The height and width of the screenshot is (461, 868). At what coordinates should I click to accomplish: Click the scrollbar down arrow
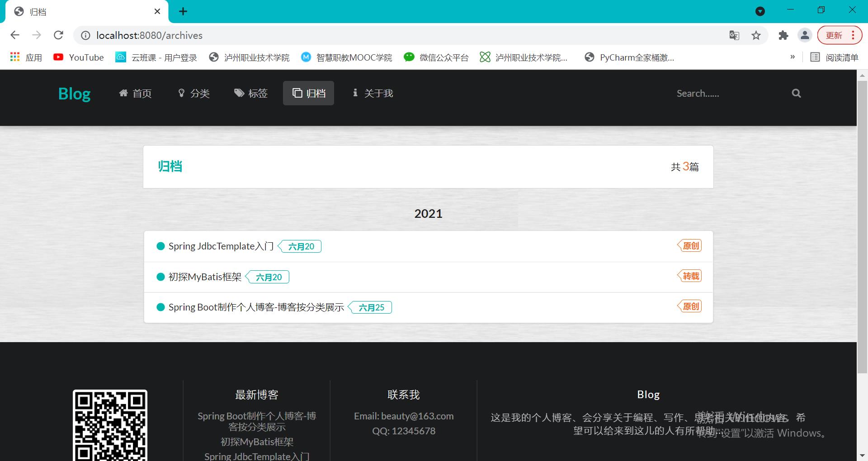[862, 456]
